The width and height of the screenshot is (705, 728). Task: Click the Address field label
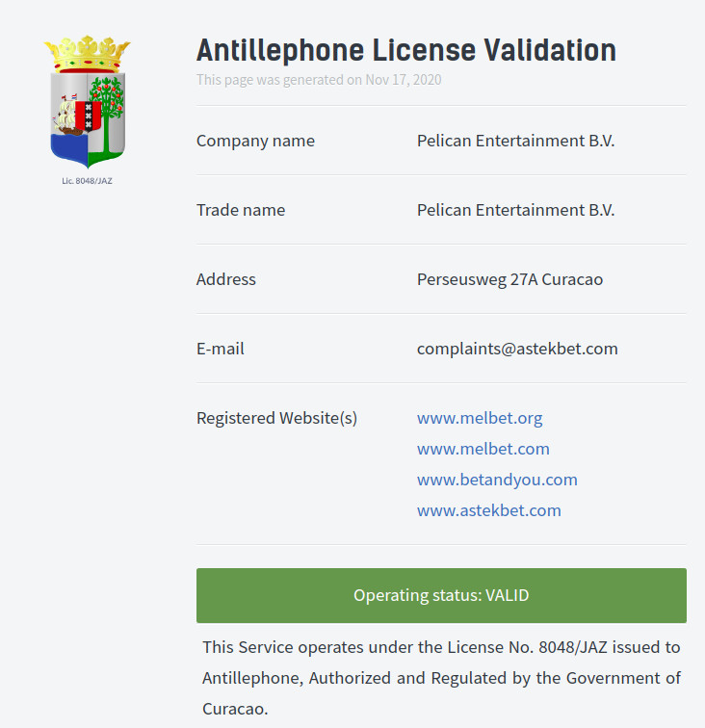[x=225, y=279]
